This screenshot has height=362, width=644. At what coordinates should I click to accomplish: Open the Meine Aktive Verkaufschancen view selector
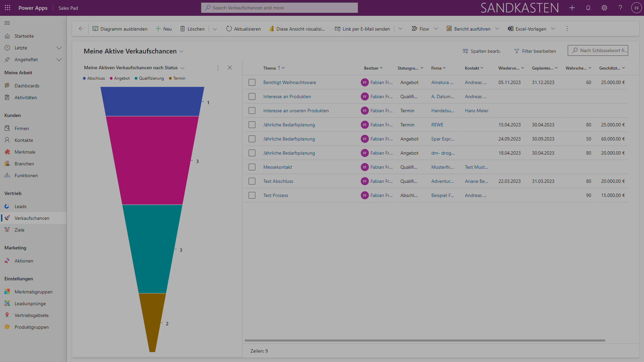click(x=134, y=51)
